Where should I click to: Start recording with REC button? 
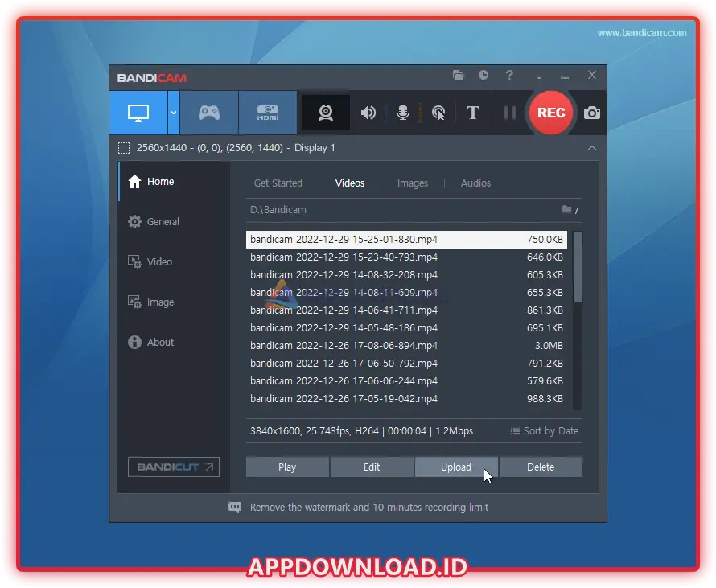(x=551, y=113)
